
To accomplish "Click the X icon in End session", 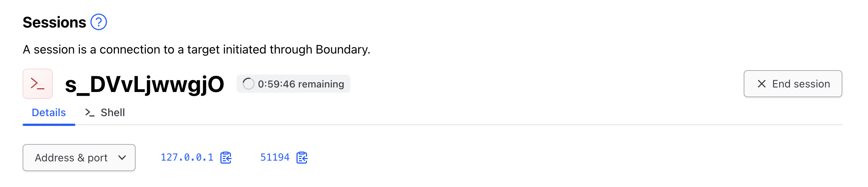I will pos(761,84).
